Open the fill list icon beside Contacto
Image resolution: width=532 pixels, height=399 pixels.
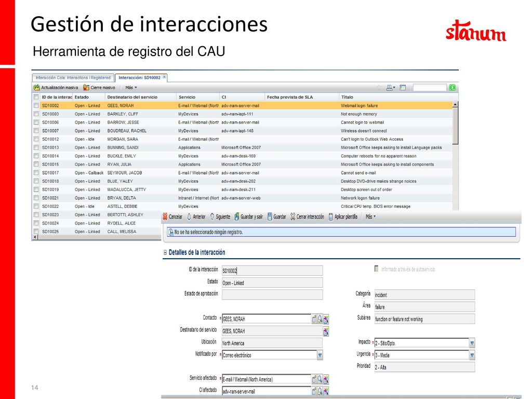click(314, 319)
